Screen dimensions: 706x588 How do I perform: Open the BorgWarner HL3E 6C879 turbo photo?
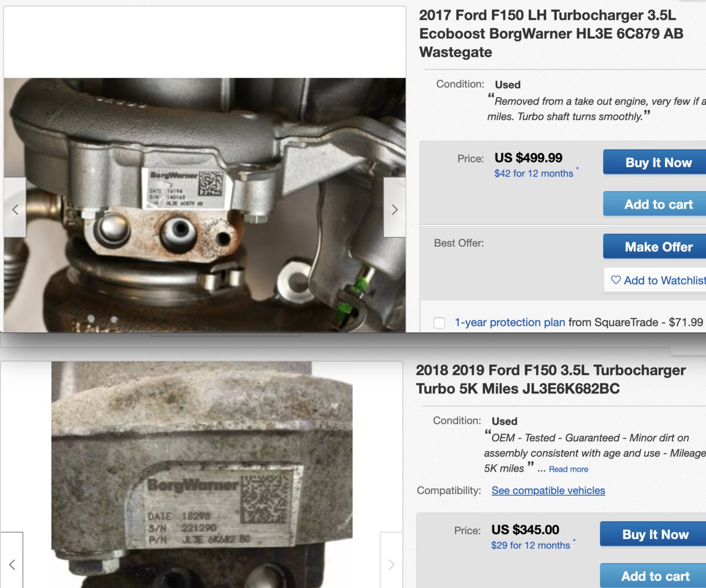click(x=205, y=205)
